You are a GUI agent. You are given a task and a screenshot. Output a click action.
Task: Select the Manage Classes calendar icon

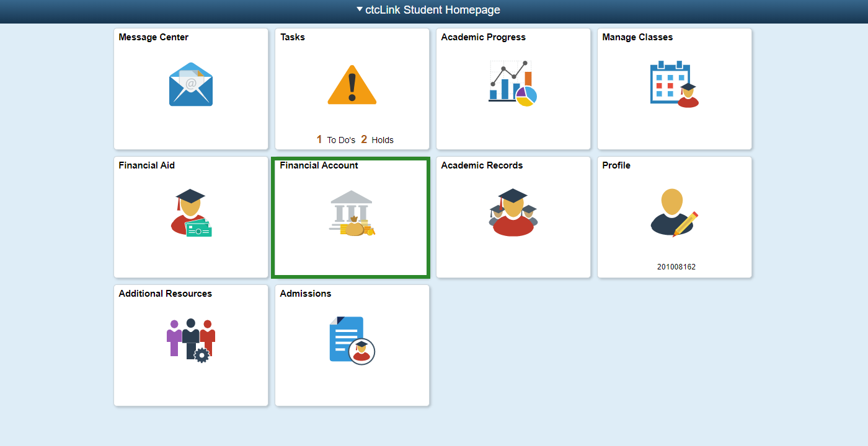point(675,84)
